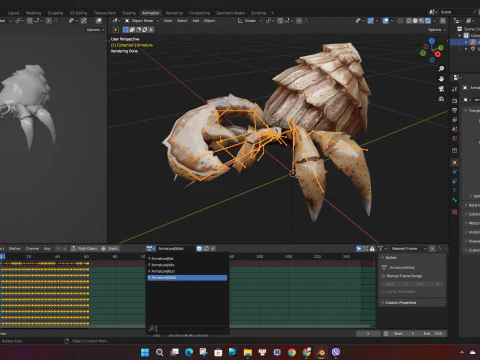Viewport: 480px width, 360px height.
Task: Click the Stash button
Action: click(110, 249)
